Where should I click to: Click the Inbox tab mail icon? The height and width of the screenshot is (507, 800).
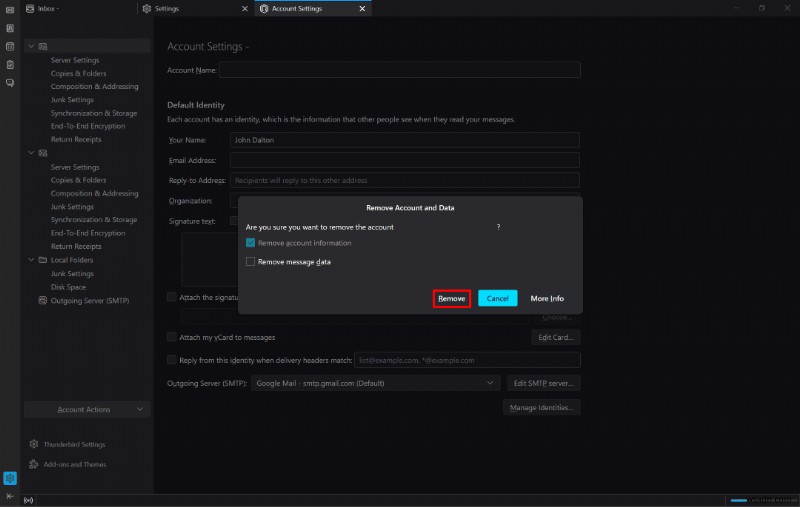(30, 9)
